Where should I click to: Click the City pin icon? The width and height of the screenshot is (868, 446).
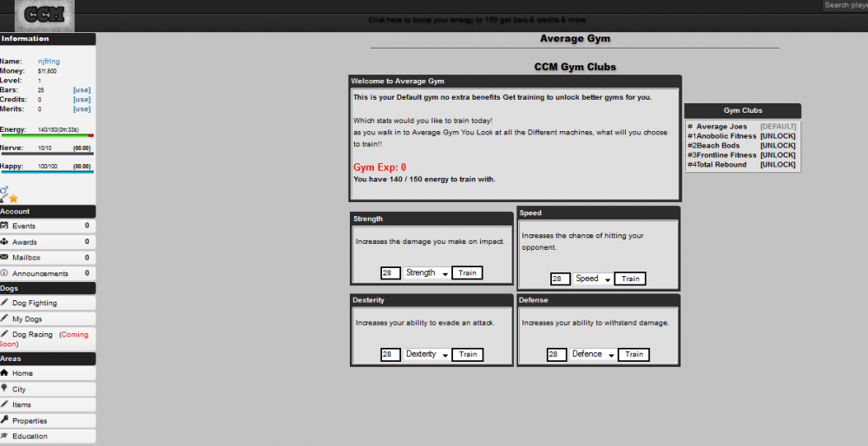click(5, 389)
